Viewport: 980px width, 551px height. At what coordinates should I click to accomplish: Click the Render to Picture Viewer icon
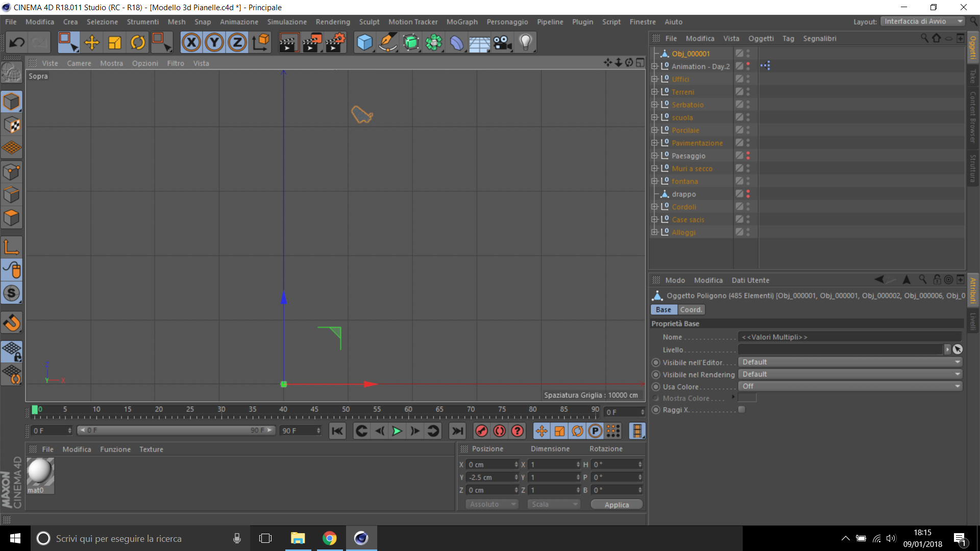pos(311,43)
